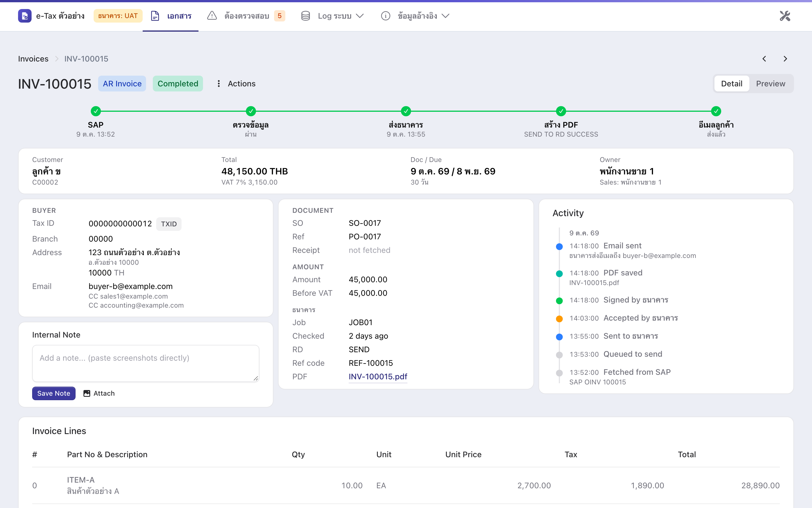
Task: Click the Email sent activity dot
Action: (559, 247)
